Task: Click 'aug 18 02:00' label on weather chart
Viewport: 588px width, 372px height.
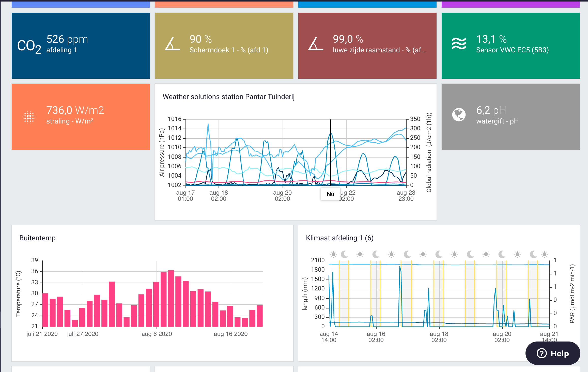Action: 219,196
